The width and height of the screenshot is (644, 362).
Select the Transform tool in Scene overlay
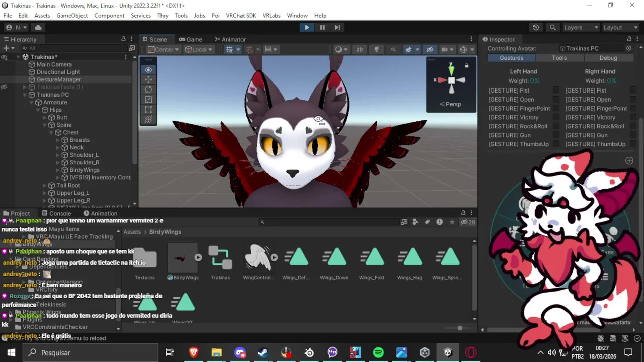(148, 119)
